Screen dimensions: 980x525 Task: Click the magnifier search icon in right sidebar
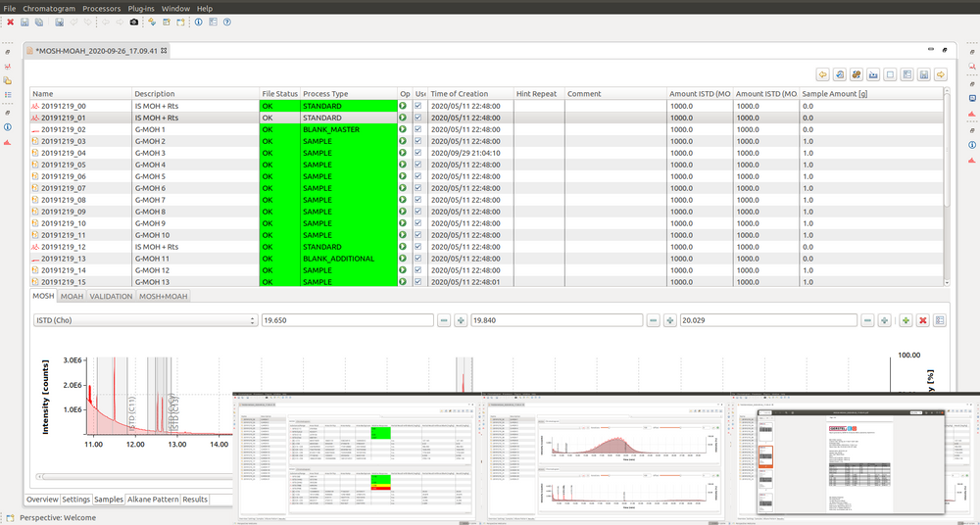click(972, 66)
